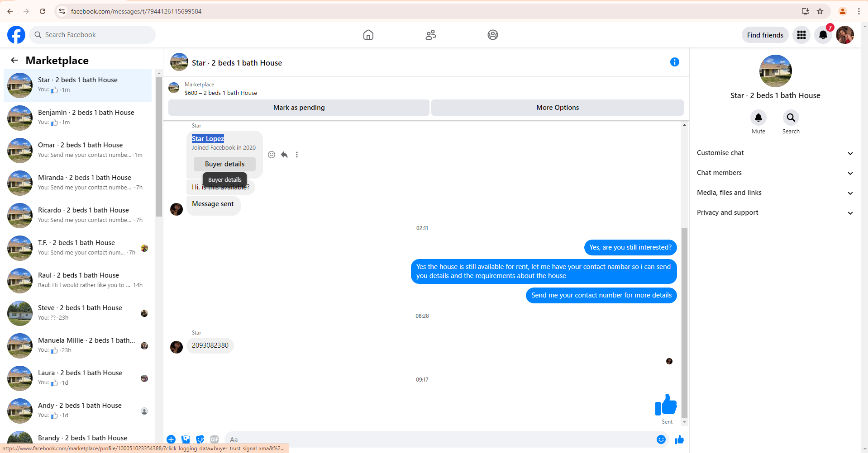Expand Customise chat section
This screenshot has width=868, height=453.
click(775, 153)
